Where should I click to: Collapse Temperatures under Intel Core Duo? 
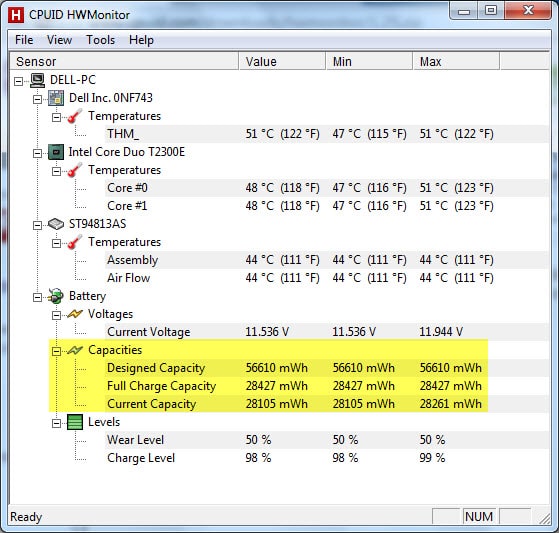coord(56,171)
